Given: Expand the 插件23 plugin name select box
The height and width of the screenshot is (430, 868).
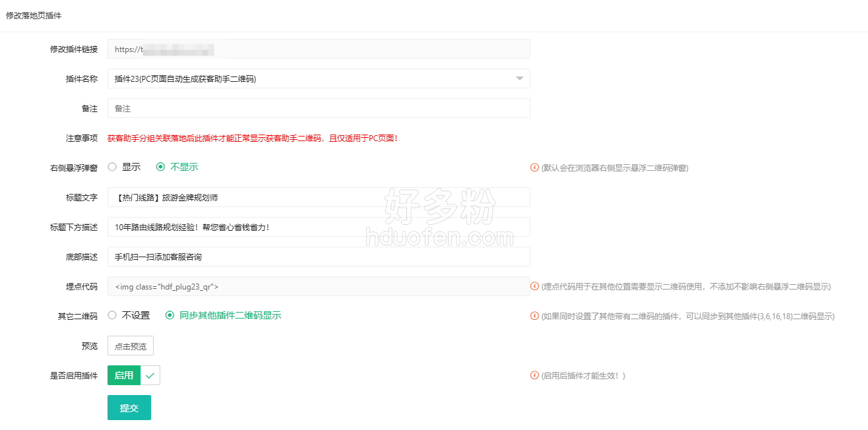Looking at the screenshot, I should (x=310, y=78).
